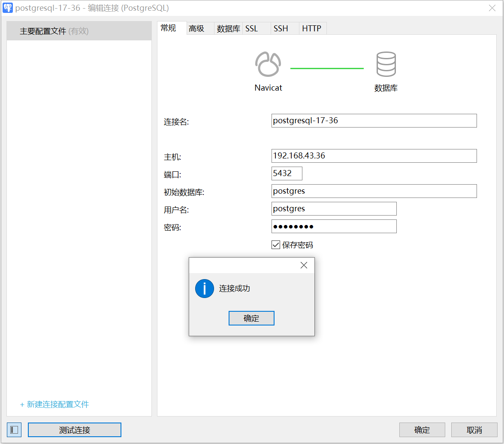
Task: Click the blue info icon in message box
Action: [x=205, y=289]
